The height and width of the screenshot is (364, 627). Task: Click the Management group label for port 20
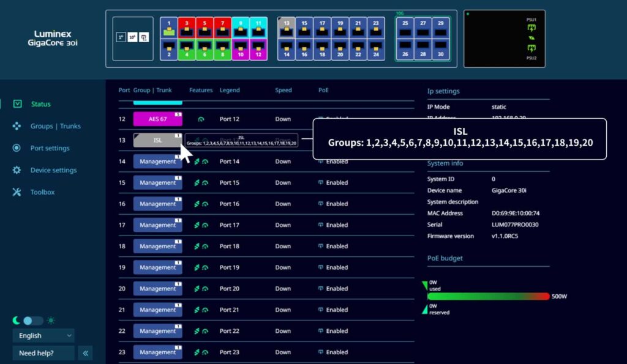[x=157, y=289]
